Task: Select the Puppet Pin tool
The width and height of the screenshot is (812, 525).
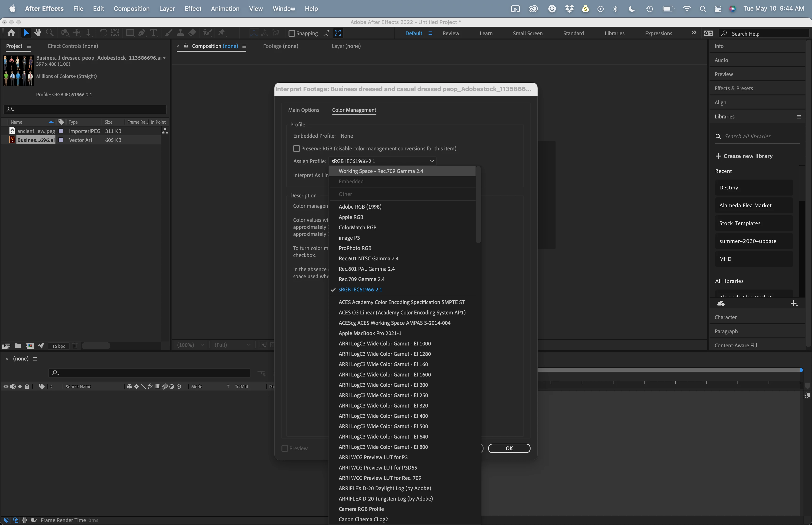Action: [222, 33]
